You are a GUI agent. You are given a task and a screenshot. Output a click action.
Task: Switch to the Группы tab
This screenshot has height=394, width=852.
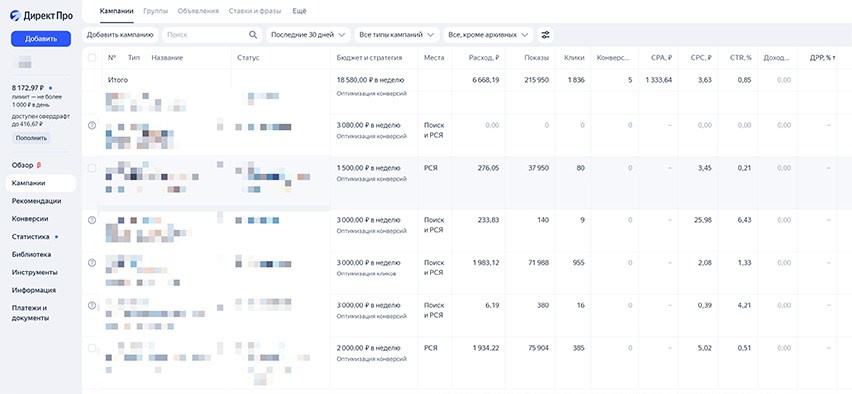pyautogui.click(x=155, y=11)
